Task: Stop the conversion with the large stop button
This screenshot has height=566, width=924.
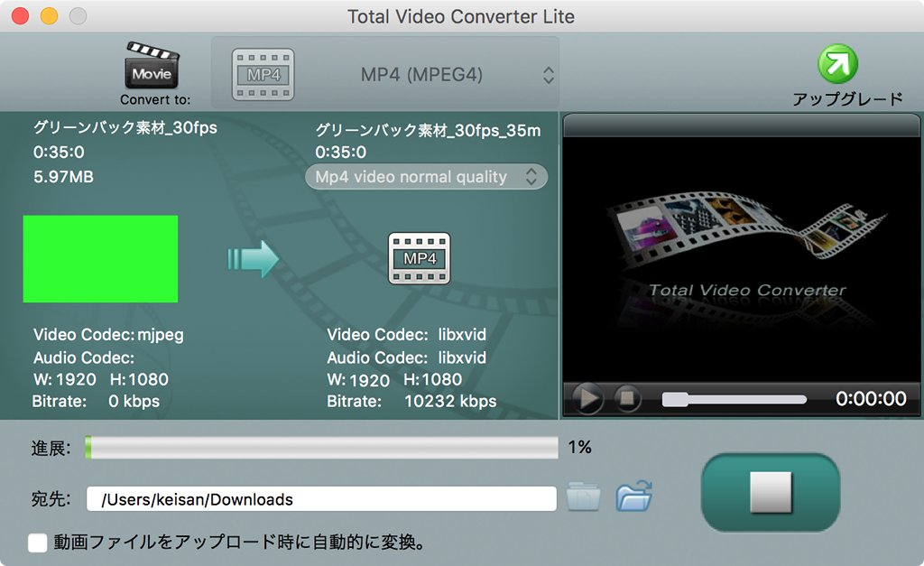Action: [x=771, y=492]
